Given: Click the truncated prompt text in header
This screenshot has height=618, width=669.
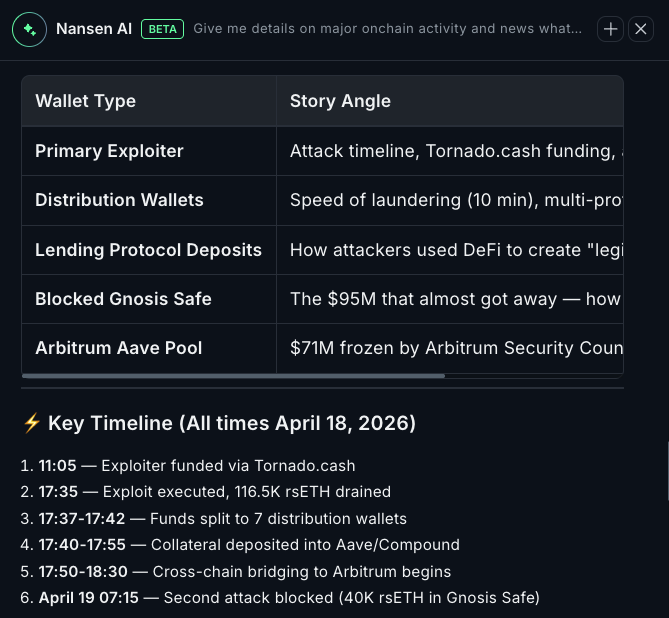Looking at the screenshot, I should (x=387, y=29).
